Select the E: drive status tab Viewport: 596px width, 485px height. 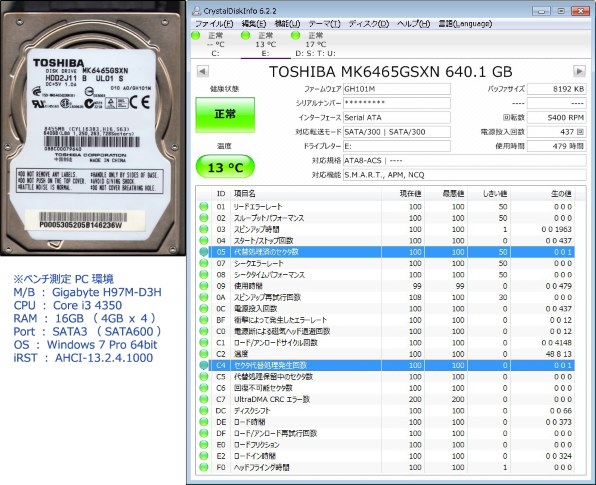coord(265,44)
